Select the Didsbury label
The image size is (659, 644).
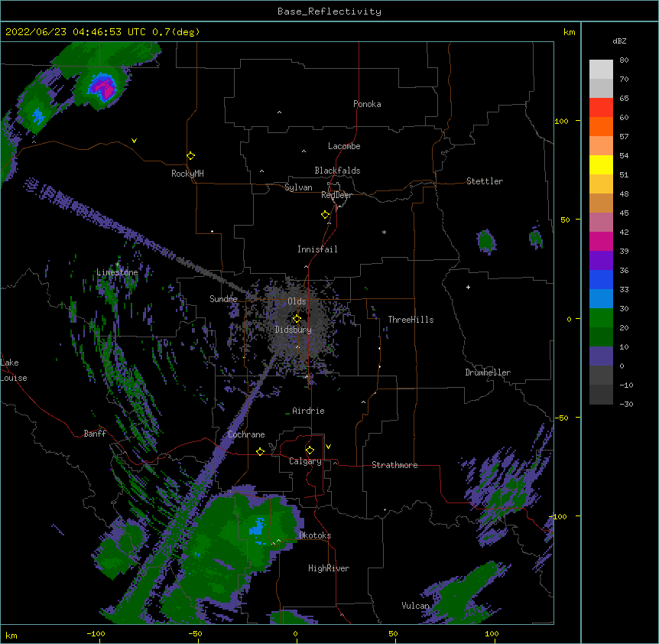click(x=294, y=330)
